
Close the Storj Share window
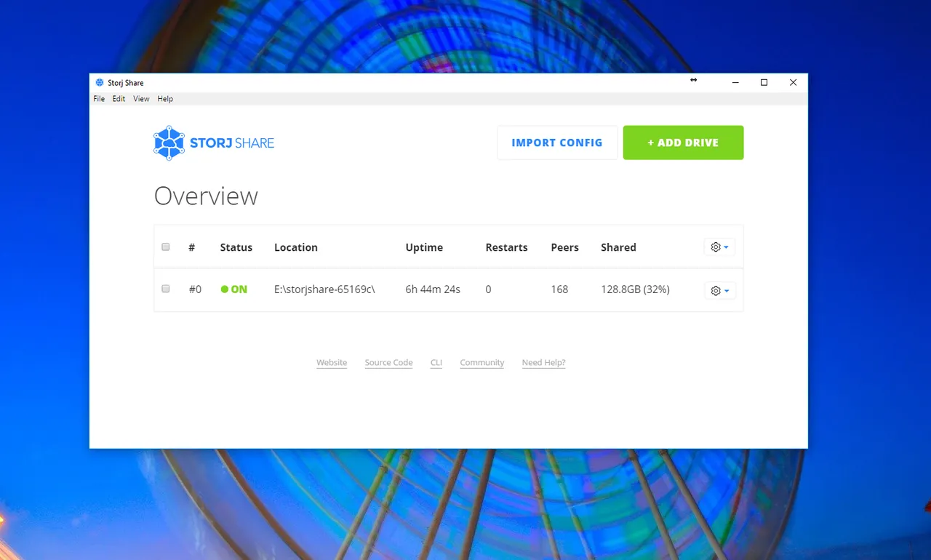pos(793,83)
